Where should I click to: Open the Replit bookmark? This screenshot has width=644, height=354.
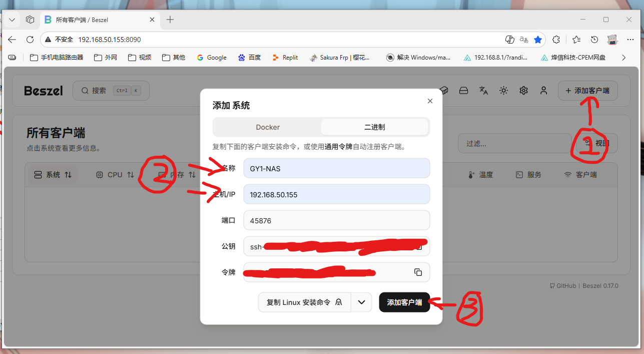pos(285,58)
